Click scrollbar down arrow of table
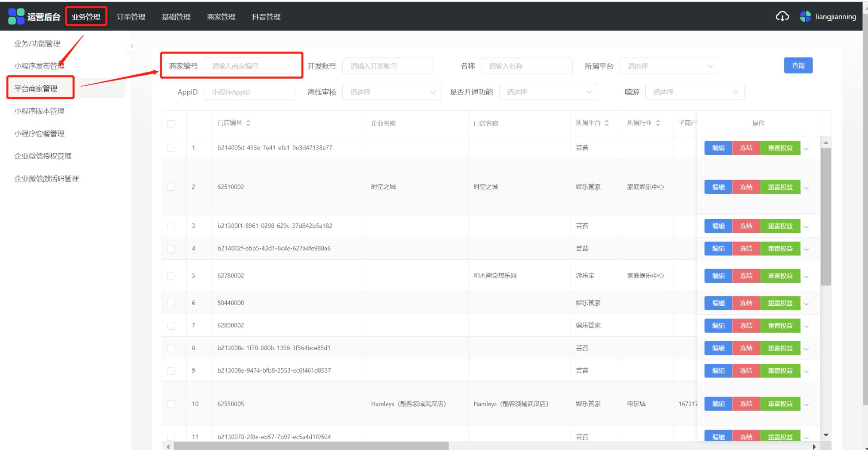Screen dimensions: 868x450 pyautogui.click(x=826, y=435)
